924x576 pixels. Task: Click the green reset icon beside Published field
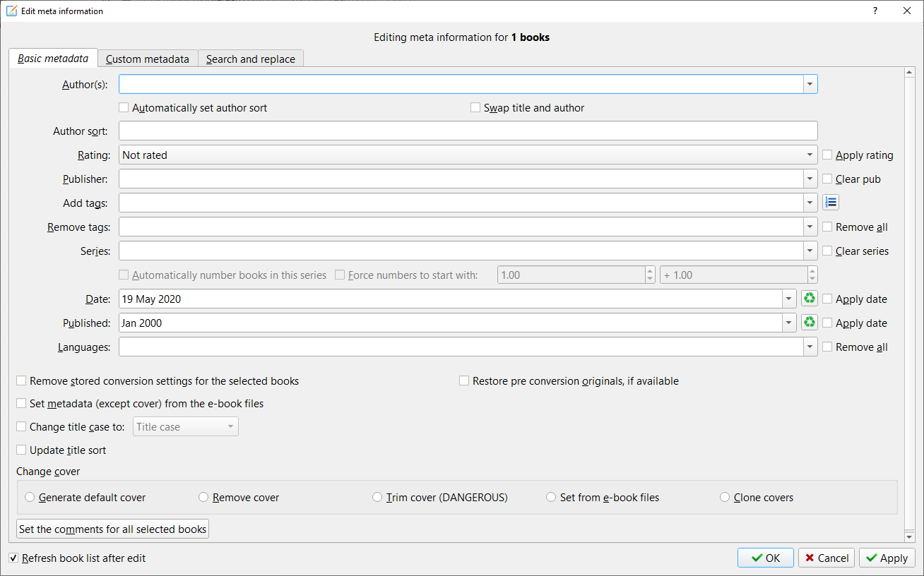(x=809, y=323)
